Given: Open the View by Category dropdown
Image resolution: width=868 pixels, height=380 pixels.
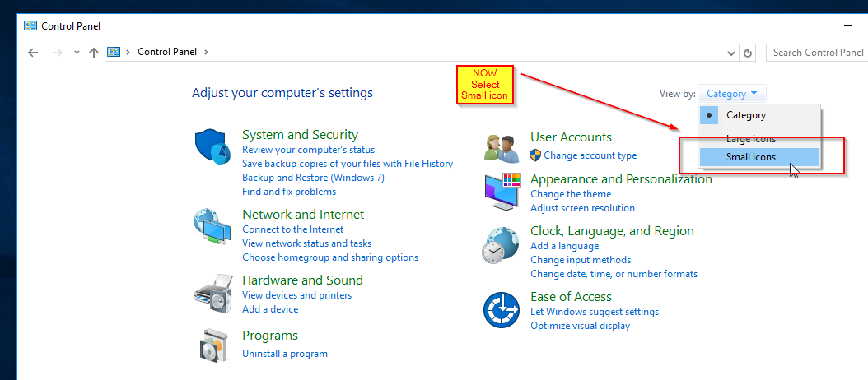Looking at the screenshot, I should point(732,94).
